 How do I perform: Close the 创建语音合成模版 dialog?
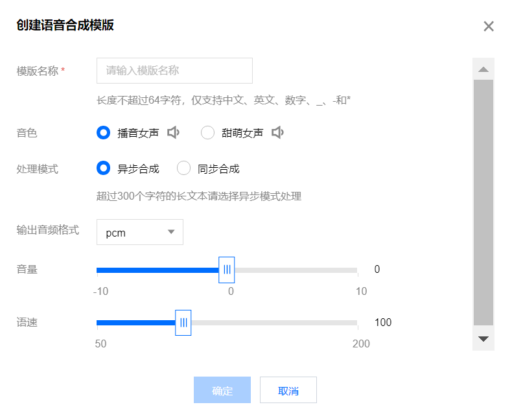tap(489, 26)
